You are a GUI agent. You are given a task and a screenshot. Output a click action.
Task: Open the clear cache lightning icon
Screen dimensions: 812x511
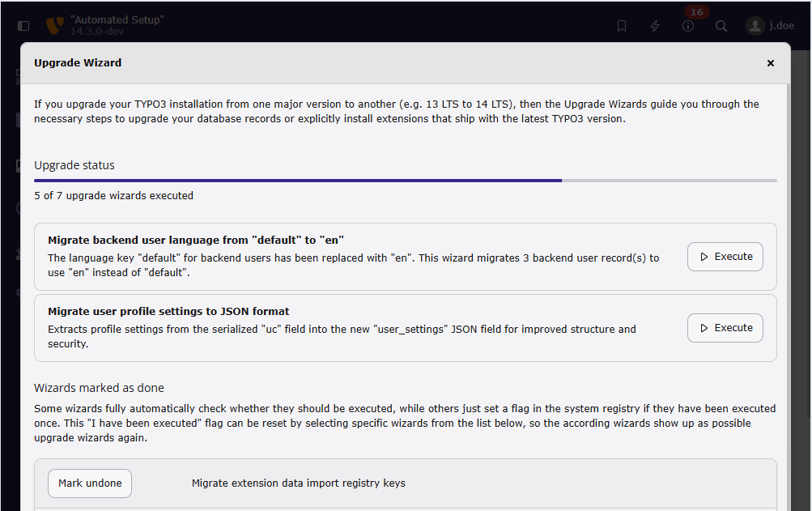tap(655, 26)
